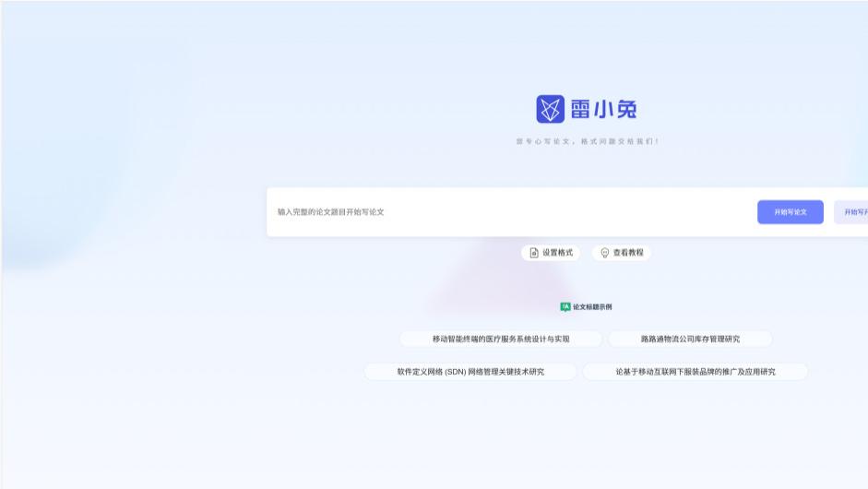Click the document icon beside 设置格式
This screenshot has height=489, width=868.
point(534,253)
